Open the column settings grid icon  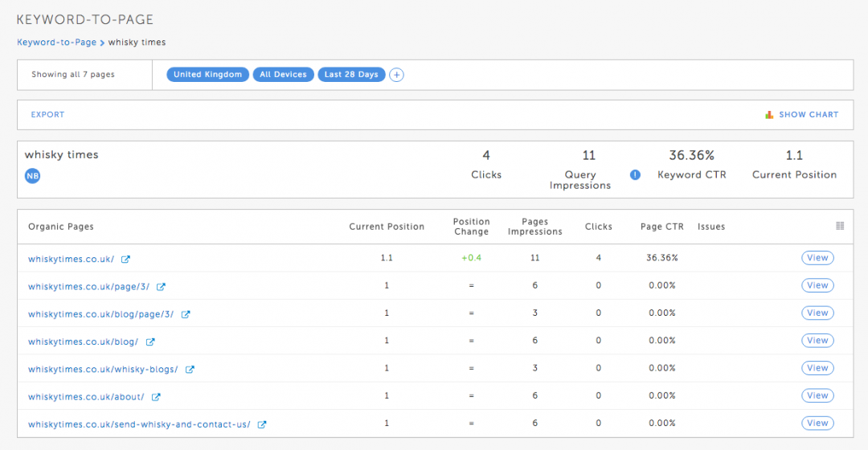pyautogui.click(x=840, y=226)
